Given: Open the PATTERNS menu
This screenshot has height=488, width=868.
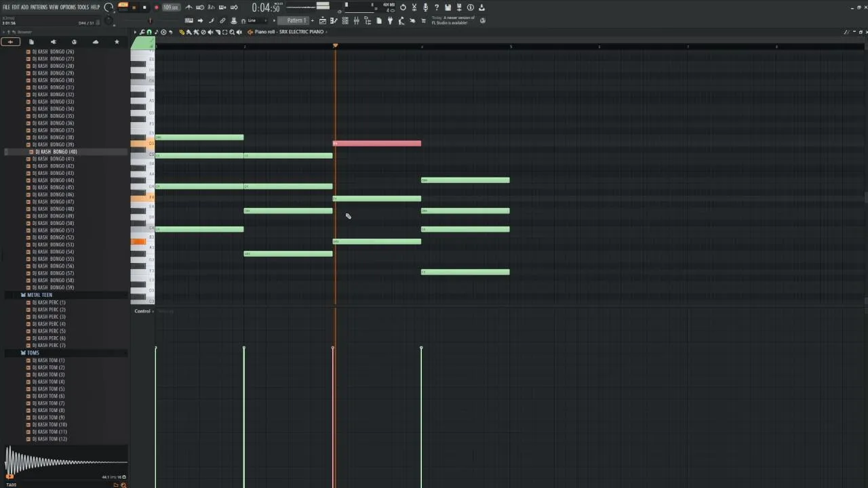Looking at the screenshot, I should pos(39,7).
